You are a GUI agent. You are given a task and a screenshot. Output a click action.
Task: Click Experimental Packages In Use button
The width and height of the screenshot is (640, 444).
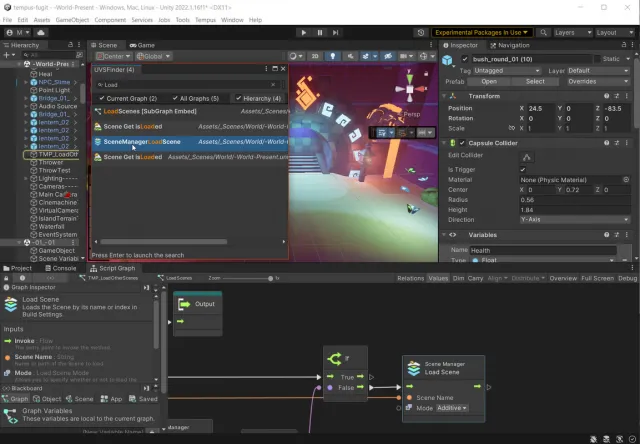481,33
